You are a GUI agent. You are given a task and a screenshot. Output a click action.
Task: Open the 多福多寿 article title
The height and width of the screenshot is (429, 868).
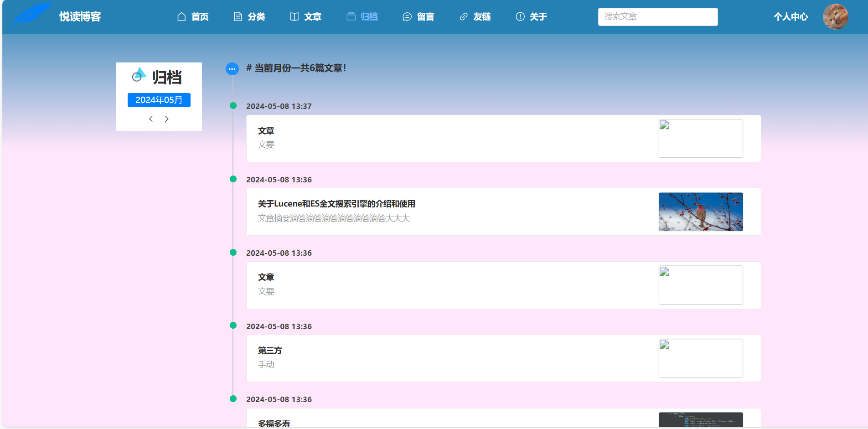pyautogui.click(x=274, y=424)
